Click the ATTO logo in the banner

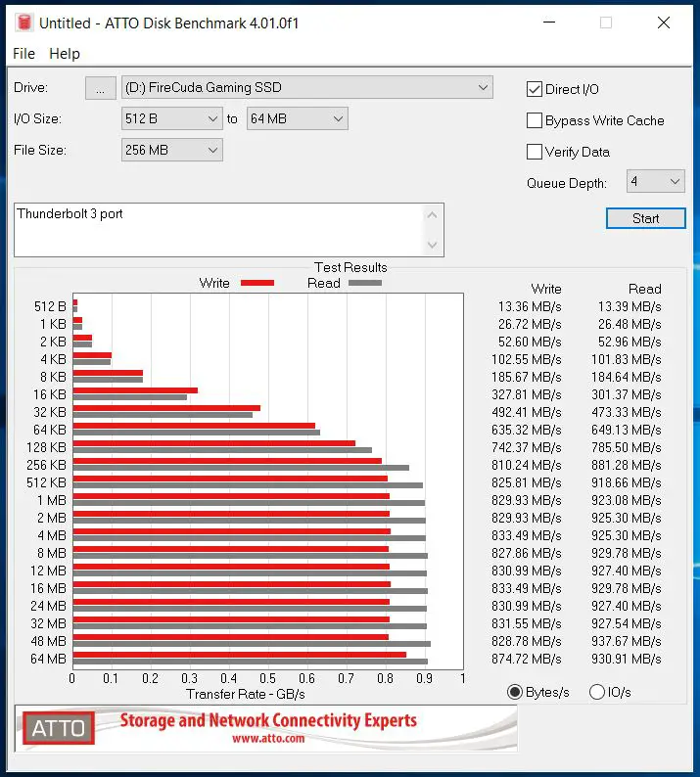59,728
